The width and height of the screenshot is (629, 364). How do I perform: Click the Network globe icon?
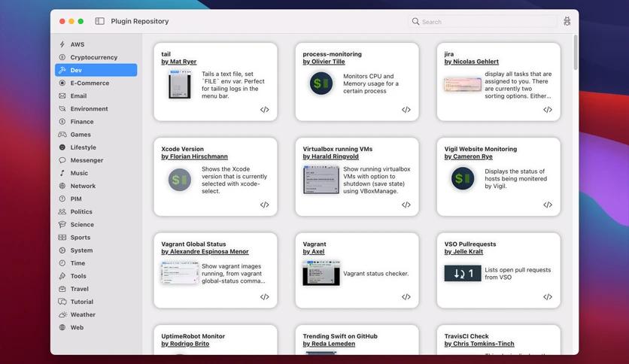click(x=62, y=186)
